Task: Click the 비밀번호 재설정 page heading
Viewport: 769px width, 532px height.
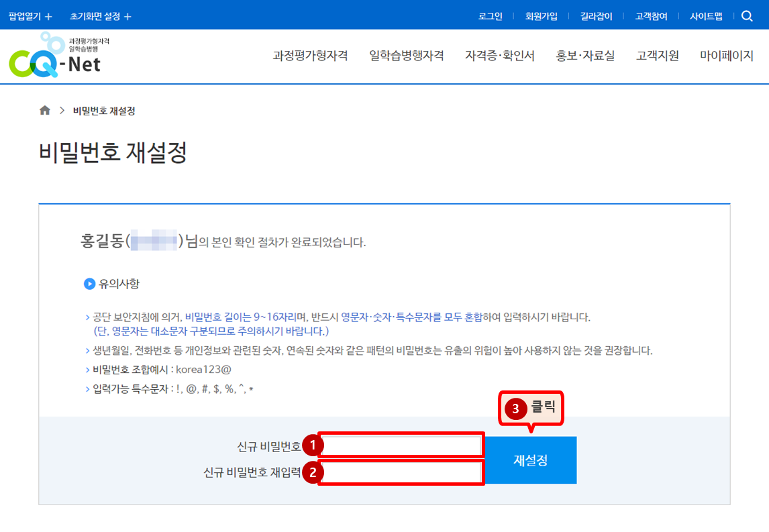Action: (113, 152)
